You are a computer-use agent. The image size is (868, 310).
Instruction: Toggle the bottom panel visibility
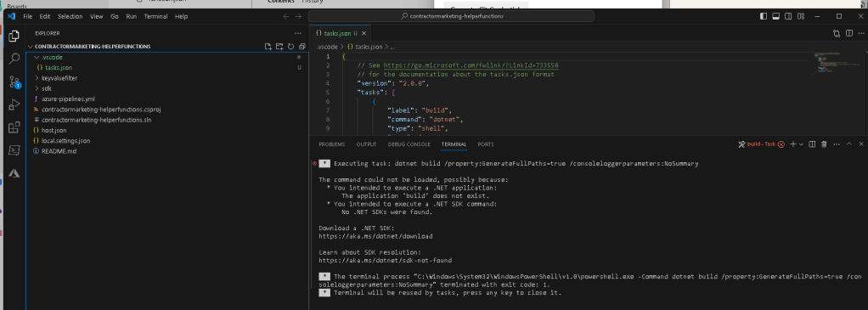tap(775, 17)
